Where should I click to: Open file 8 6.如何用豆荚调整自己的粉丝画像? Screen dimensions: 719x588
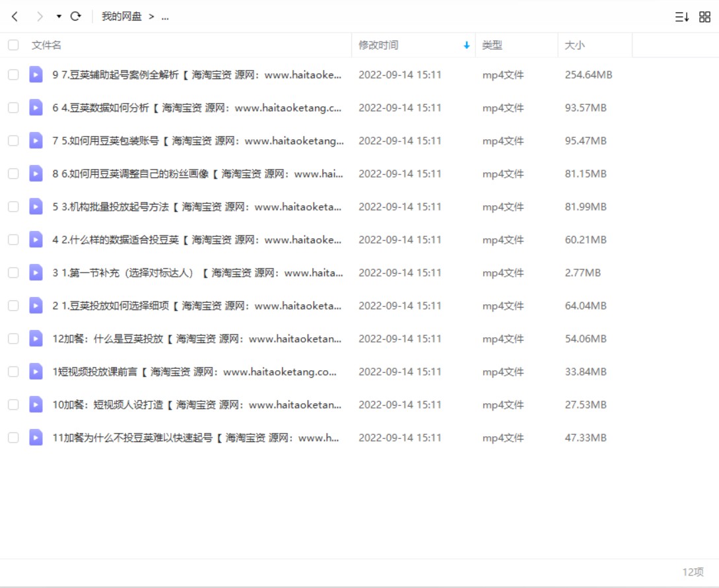pyautogui.click(x=197, y=174)
